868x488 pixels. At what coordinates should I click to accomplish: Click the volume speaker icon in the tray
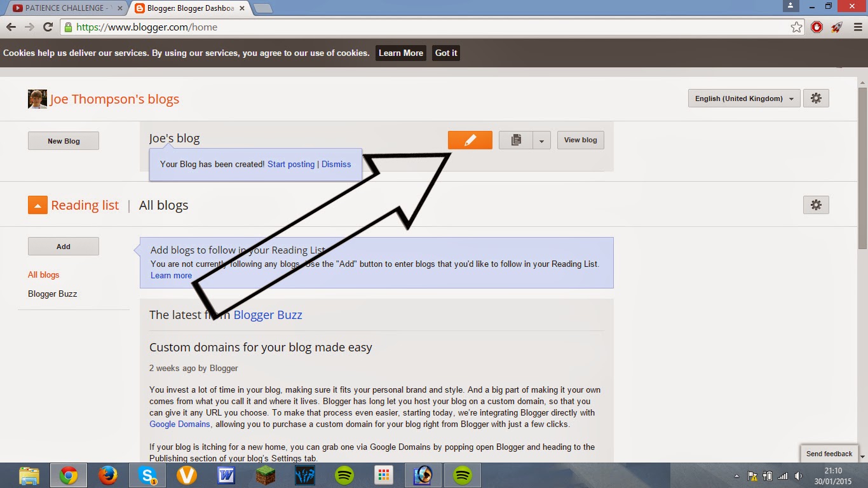(798, 476)
